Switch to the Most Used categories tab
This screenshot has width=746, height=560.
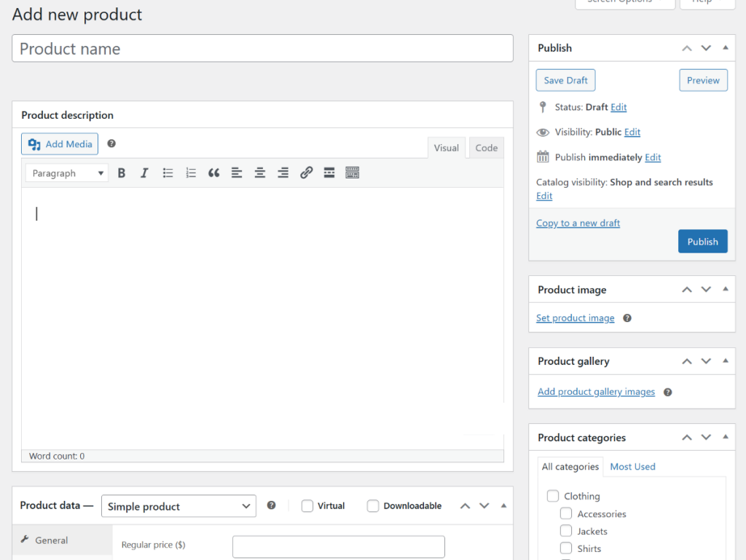632,466
